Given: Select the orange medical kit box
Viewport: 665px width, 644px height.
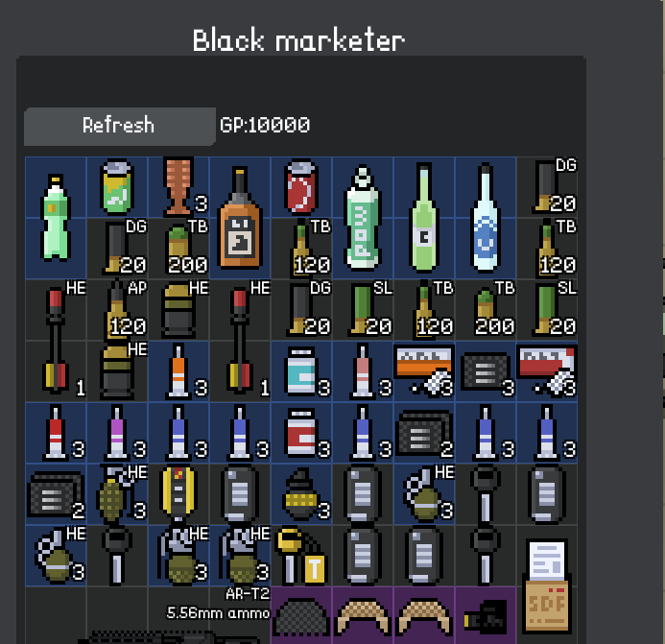Looking at the screenshot, I should (x=424, y=371).
